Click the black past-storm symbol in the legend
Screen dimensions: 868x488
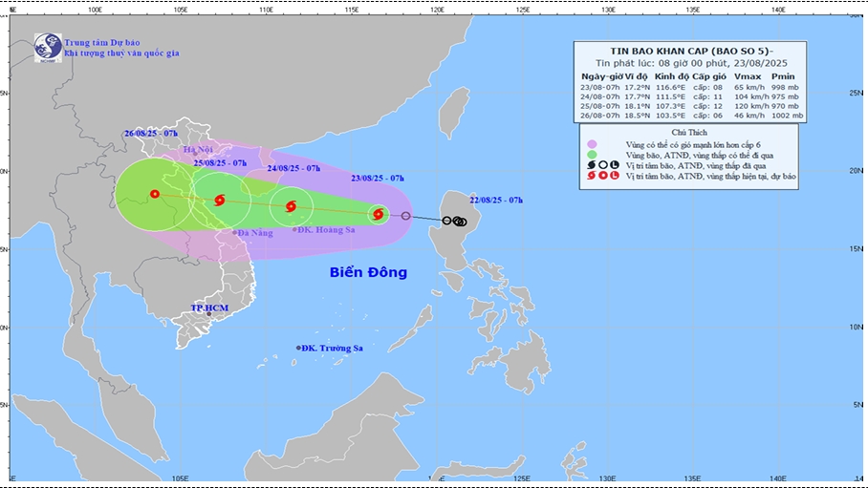coord(590,166)
